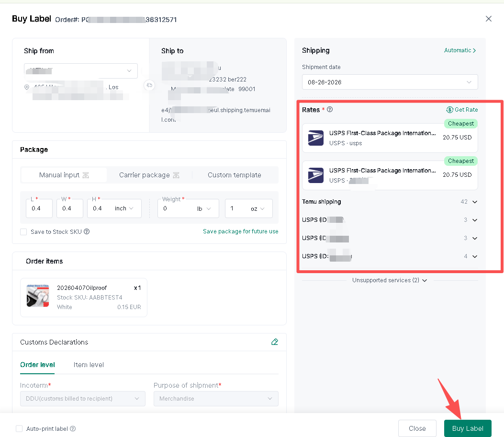Switch to Manual input tab

64,175
